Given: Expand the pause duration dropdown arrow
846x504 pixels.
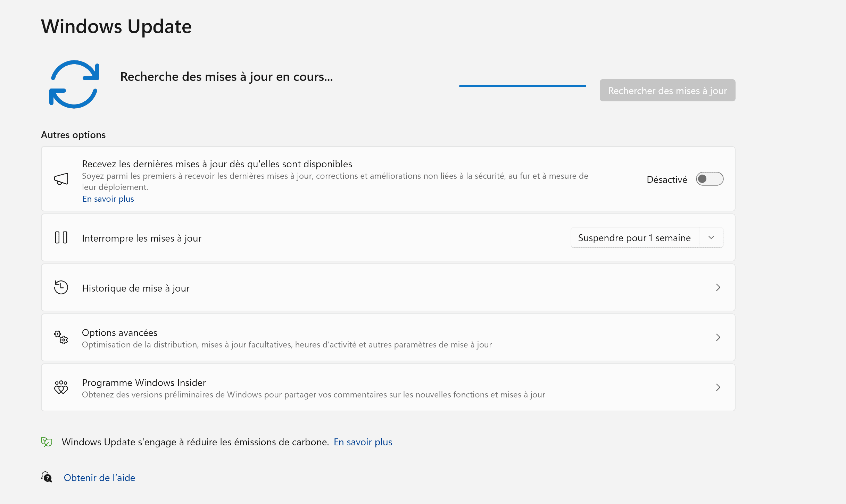Looking at the screenshot, I should (711, 237).
